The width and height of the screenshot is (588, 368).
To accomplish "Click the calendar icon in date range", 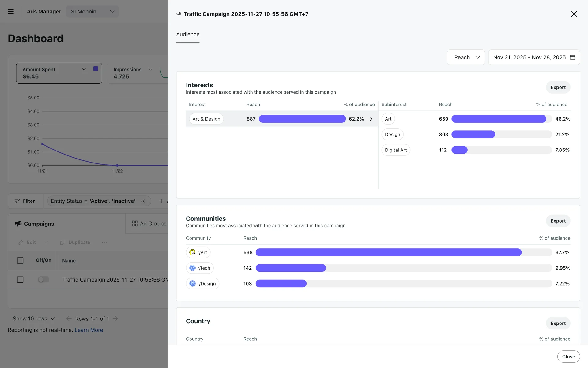I will (572, 57).
